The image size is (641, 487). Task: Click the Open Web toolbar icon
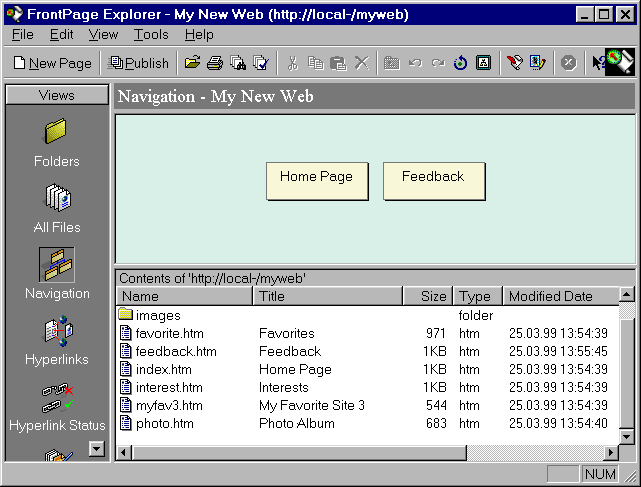point(192,63)
